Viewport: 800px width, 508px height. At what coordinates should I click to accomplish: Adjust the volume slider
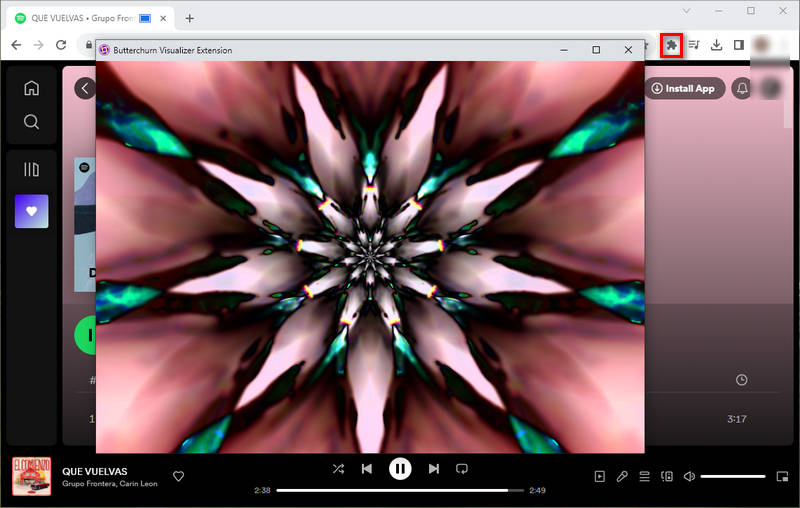[x=733, y=476]
